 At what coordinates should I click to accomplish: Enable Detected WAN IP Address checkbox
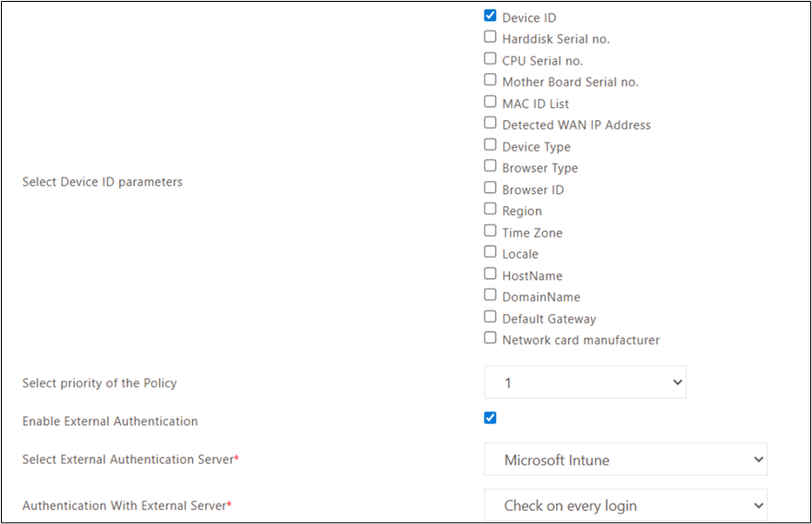pos(490,123)
